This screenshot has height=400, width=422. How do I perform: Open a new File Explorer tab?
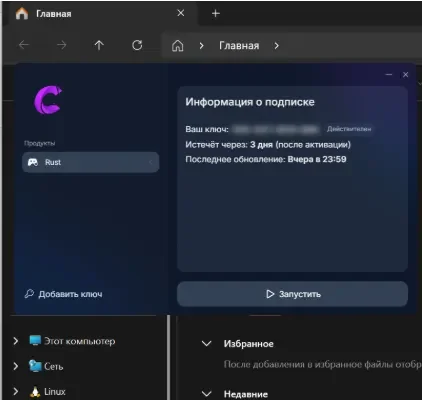click(x=216, y=13)
